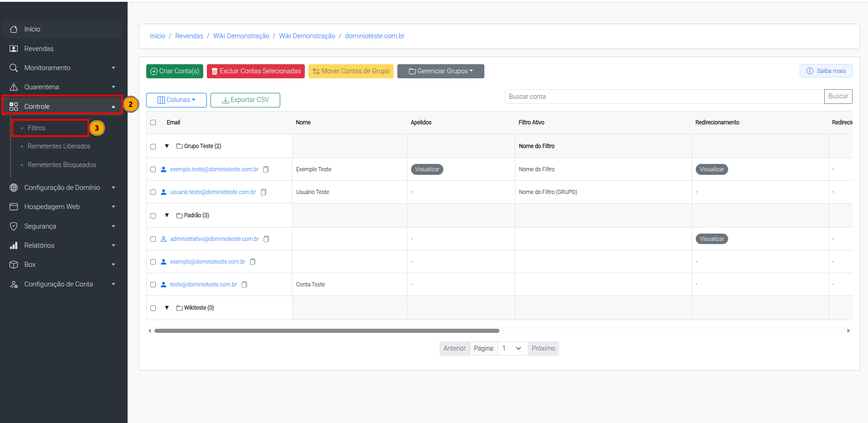Viewport: 868px width, 423px height.
Task: Check the Wikiteste (0) group checkbox
Action: point(153,308)
